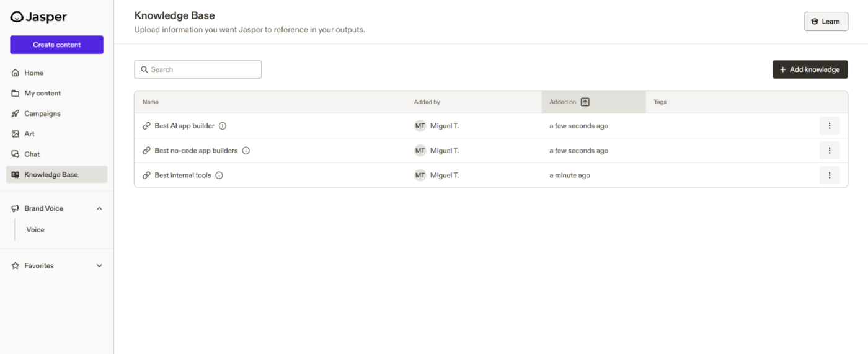Image resolution: width=868 pixels, height=354 pixels.
Task: Open Art in the sidebar
Action: (56, 134)
